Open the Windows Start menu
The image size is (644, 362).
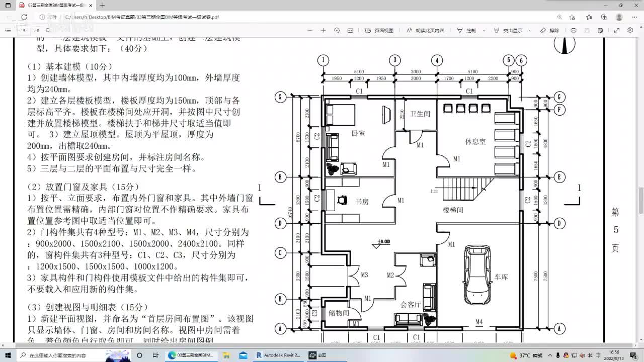point(7,355)
